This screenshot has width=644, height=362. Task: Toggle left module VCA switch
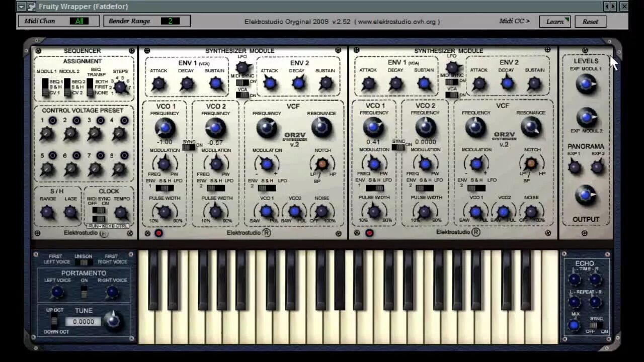click(243, 95)
